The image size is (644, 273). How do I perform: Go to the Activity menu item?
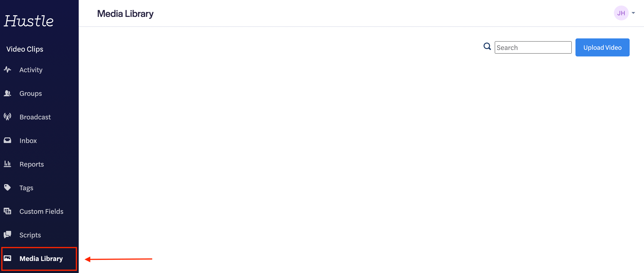click(x=31, y=70)
